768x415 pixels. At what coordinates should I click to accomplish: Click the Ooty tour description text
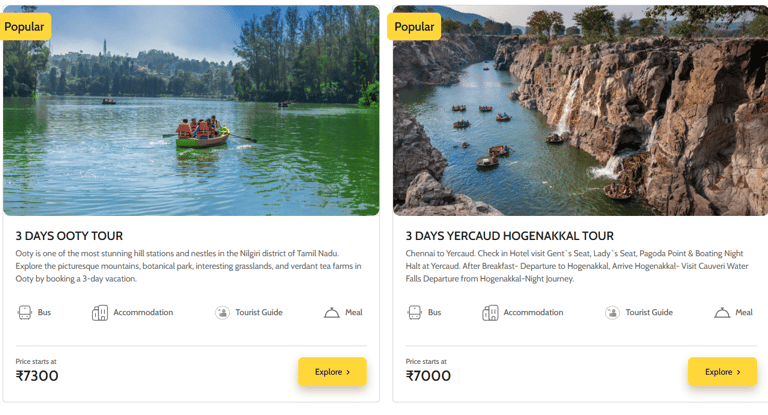190,266
